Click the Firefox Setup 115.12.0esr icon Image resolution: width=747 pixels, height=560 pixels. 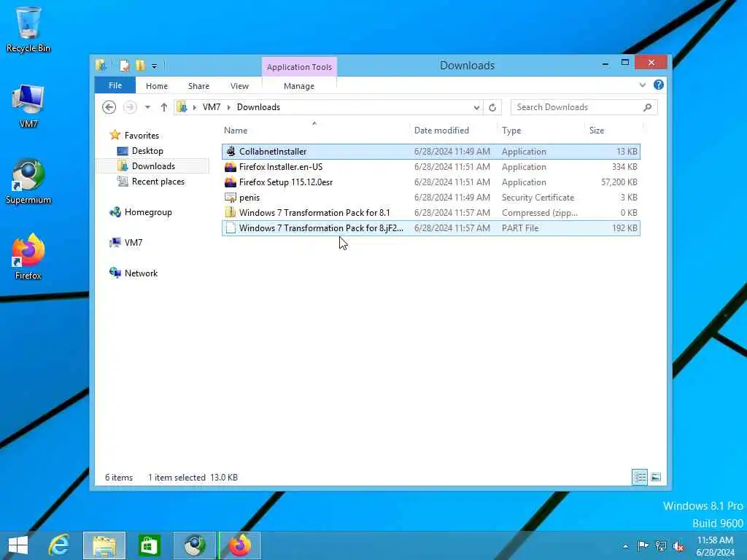[231, 182]
